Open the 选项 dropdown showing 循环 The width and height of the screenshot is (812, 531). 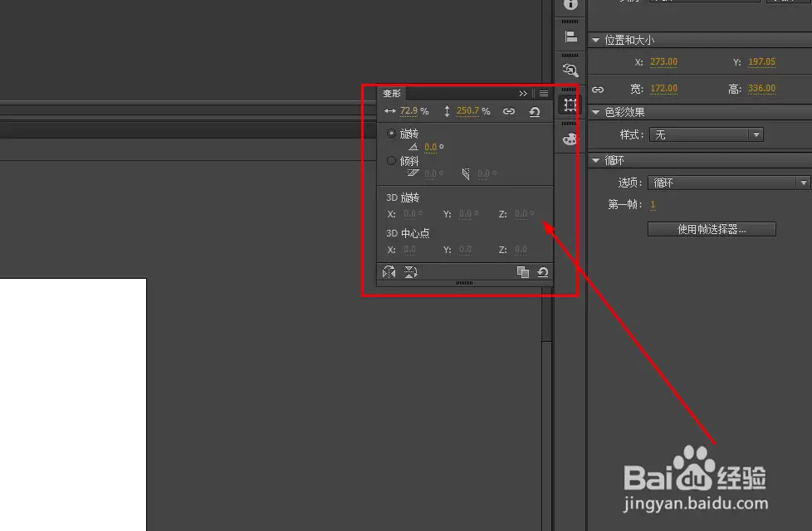[x=729, y=183]
